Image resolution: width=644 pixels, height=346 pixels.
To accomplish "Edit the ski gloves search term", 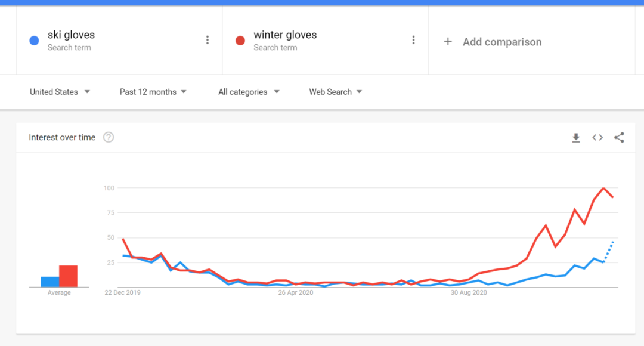I will coord(71,35).
